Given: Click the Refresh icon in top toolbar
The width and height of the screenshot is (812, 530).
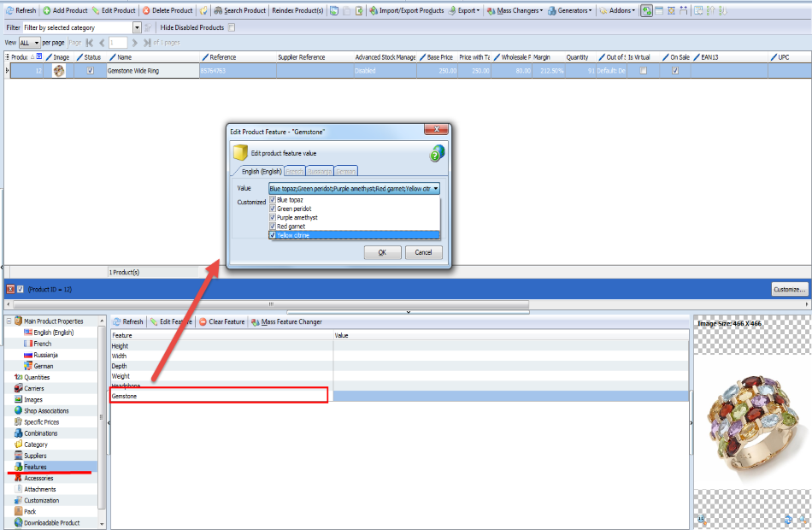Looking at the screenshot, I should (9, 10).
